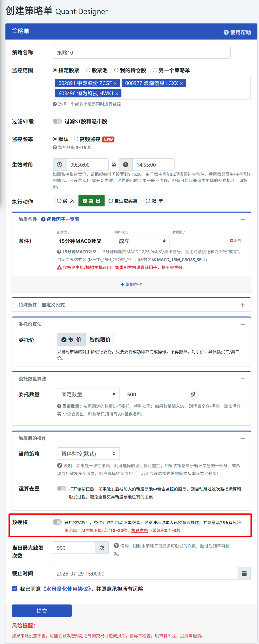Click the red warning triangle icon

click(x=59, y=267)
